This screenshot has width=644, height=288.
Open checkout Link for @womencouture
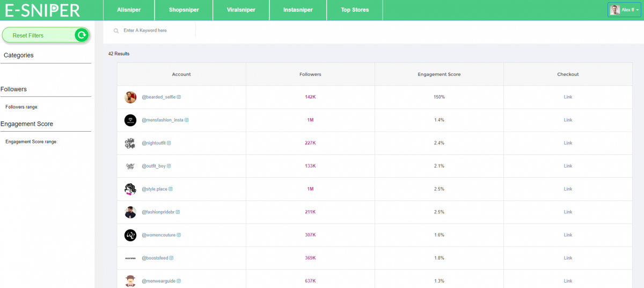pos(568,235)
